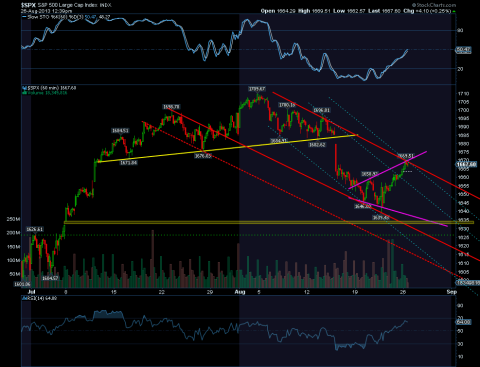Click the RSI(14) indicator legend
The width and height of the screenshot is (480, 367).
pyautogui.click(x=39, y=298)
